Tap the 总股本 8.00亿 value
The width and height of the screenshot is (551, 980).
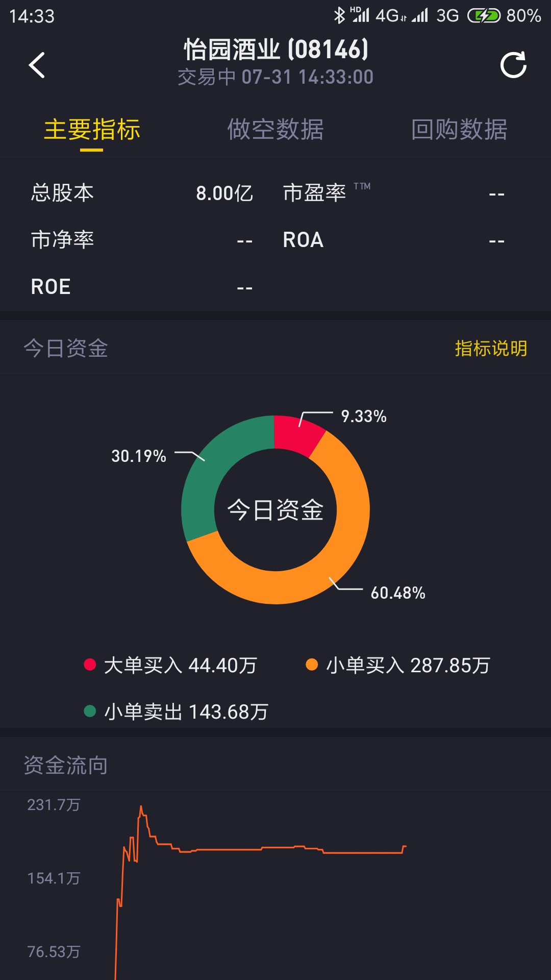click(x=224, y=193)
